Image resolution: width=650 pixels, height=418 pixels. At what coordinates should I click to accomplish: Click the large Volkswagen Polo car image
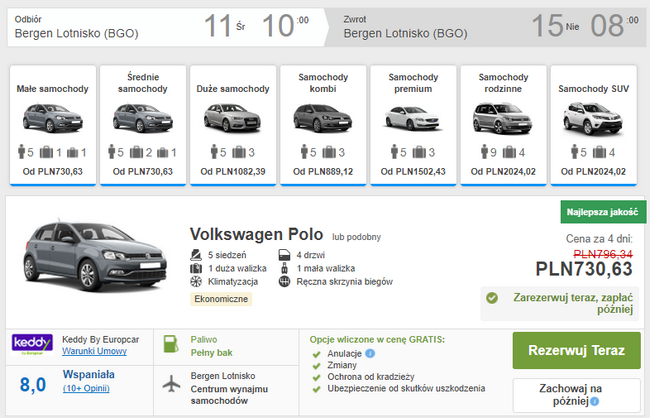pyautogui.click(x=95, y=255)
